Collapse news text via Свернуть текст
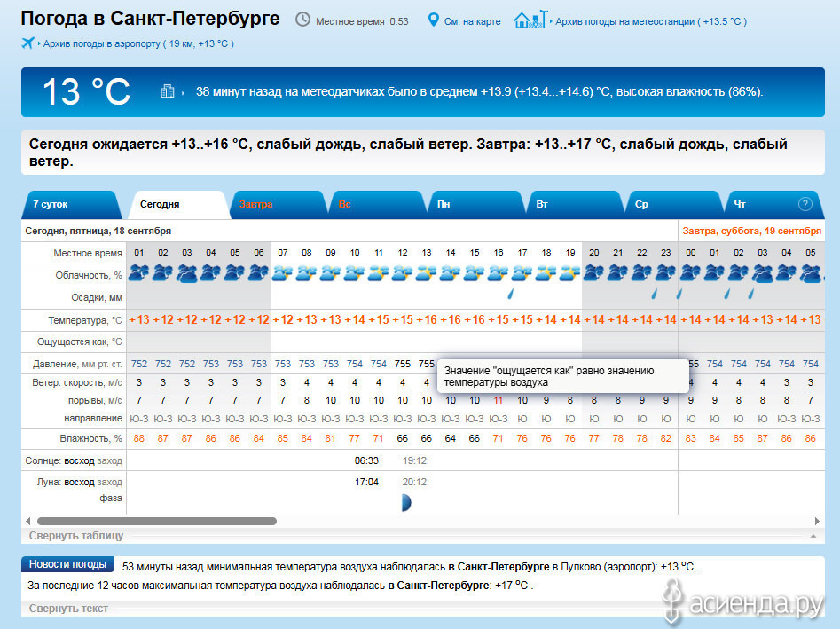840x629 pixels. (68, 608)
